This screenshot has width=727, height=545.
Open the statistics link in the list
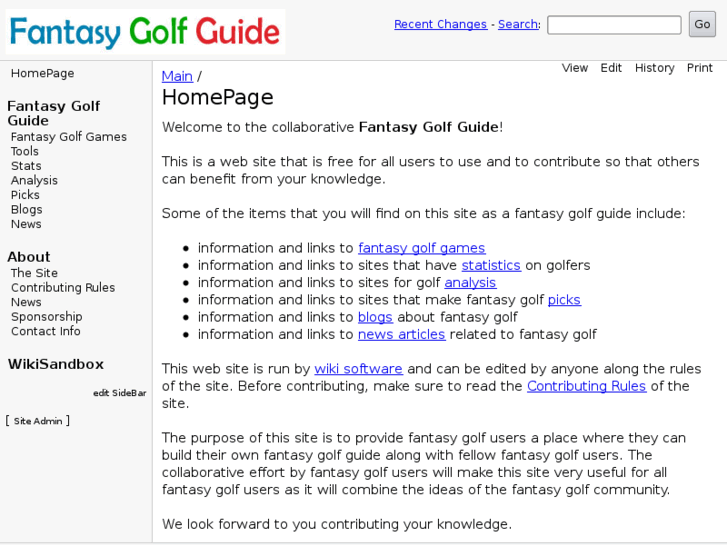tap(491, 265)
